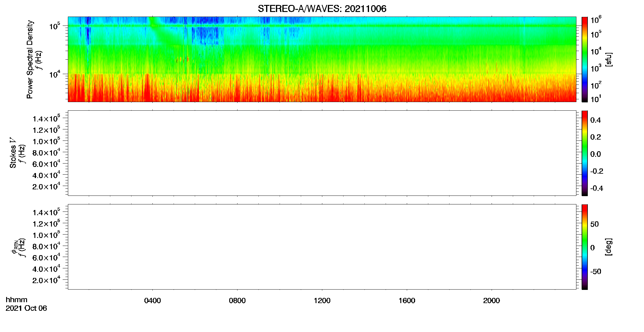Click the 0.4 tick on Stokes color bar

click(595, 120)
